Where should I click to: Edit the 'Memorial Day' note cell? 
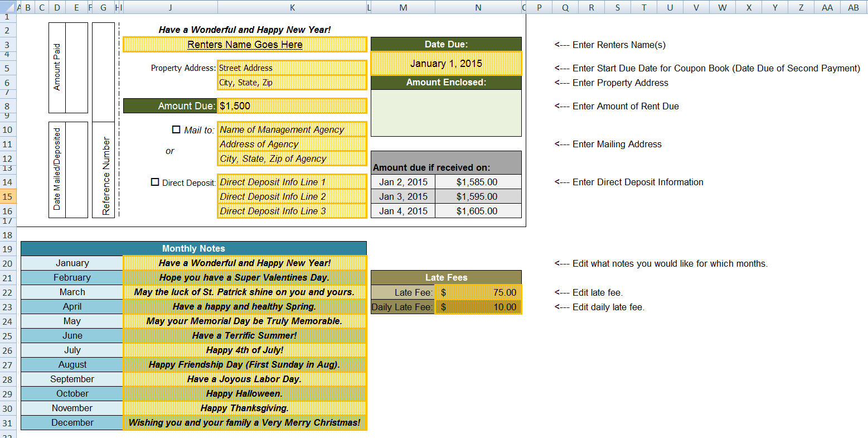click(x=245, y=321)
